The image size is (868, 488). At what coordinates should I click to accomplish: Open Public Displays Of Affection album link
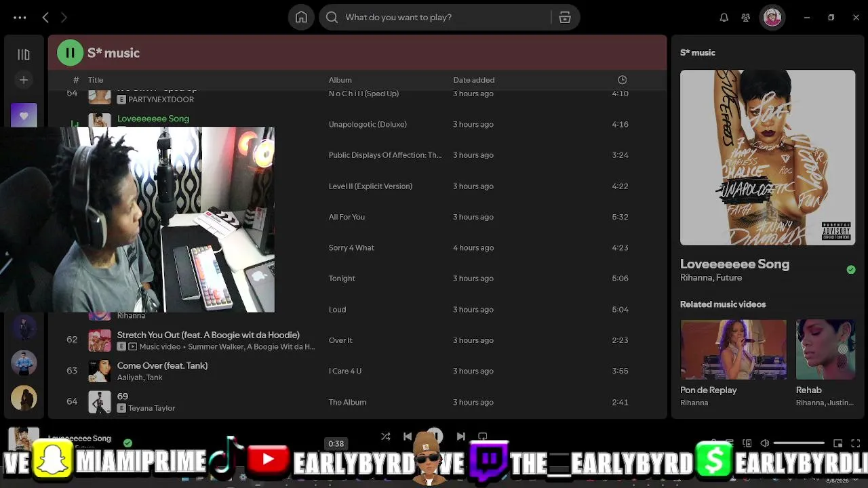385,155
